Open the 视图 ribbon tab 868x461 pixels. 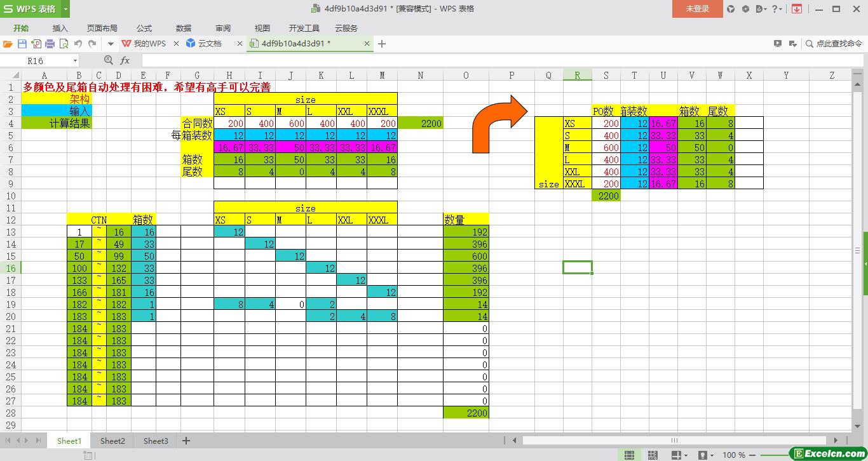coord(262,29)
